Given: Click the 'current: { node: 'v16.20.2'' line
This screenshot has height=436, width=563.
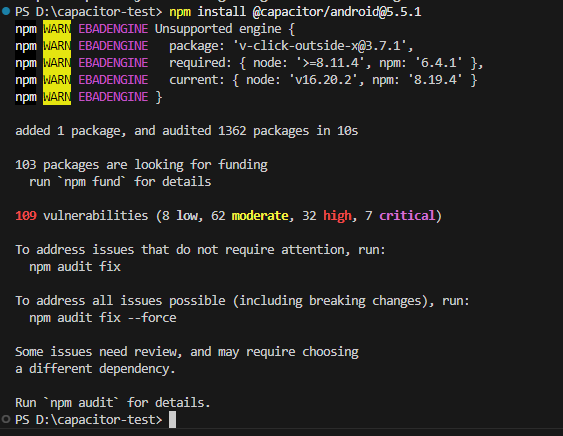Looking at the screenshot, I should tap(323, 80).
